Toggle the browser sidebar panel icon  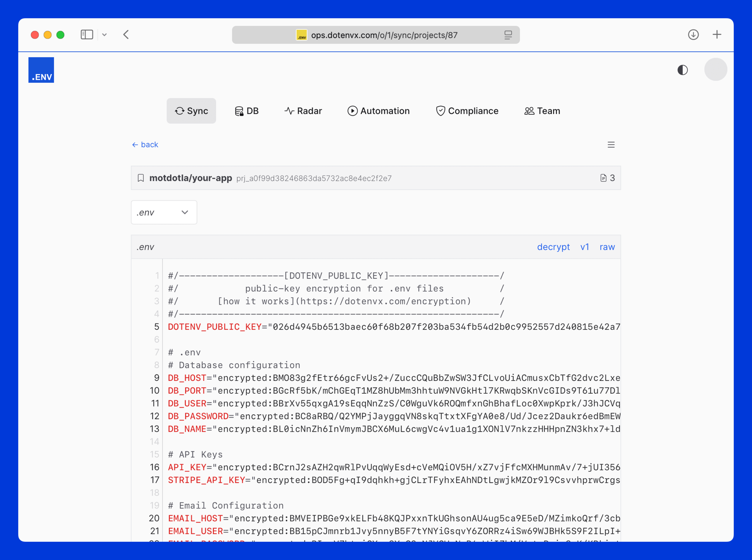pos(87,35)
